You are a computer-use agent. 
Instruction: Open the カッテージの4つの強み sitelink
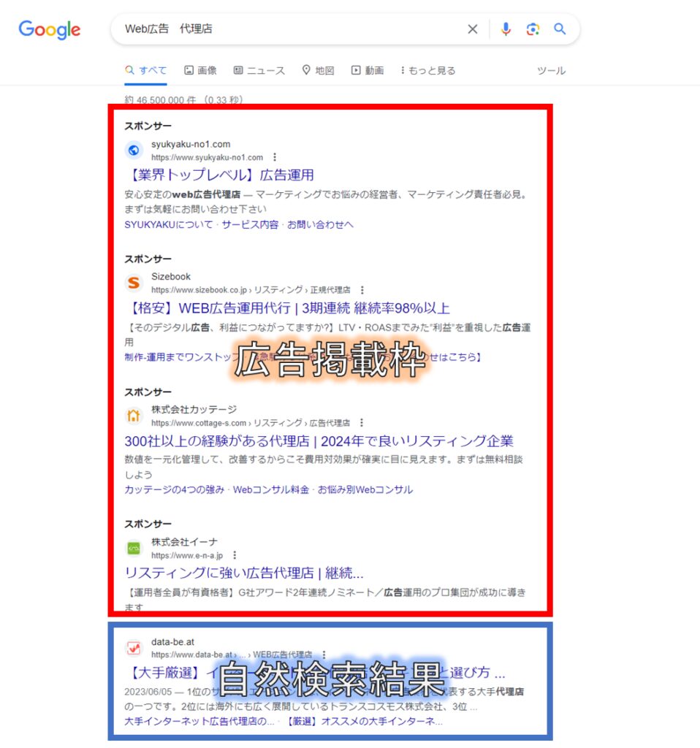coord(175,490)
